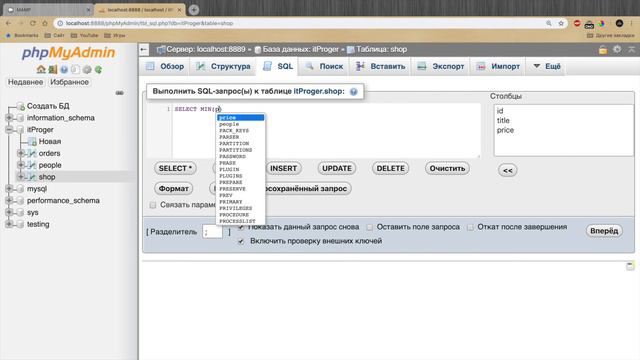This screenshot has height=360, width=640.
Task: Open the blue documentation help icon in sidebar
Action: coord(64,70)
